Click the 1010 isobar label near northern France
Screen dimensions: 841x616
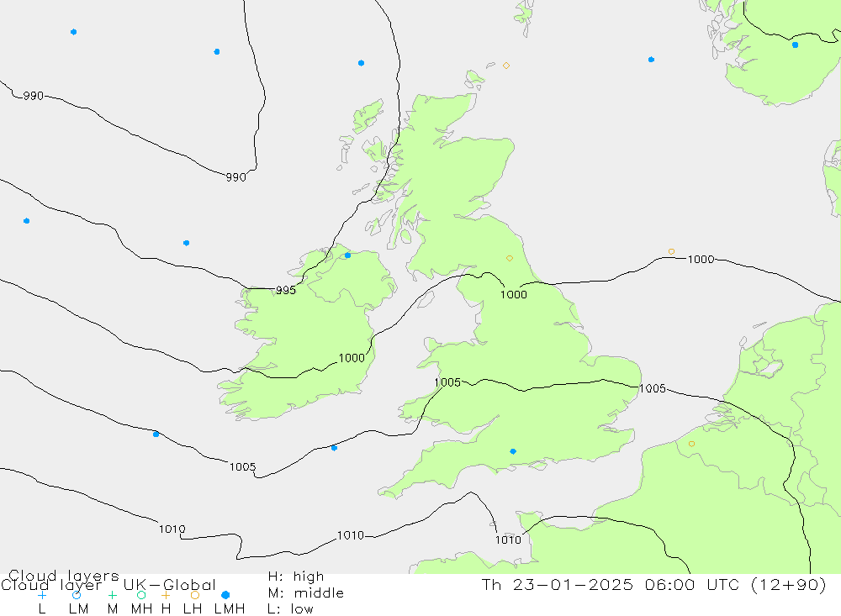(x=508, y=540)
